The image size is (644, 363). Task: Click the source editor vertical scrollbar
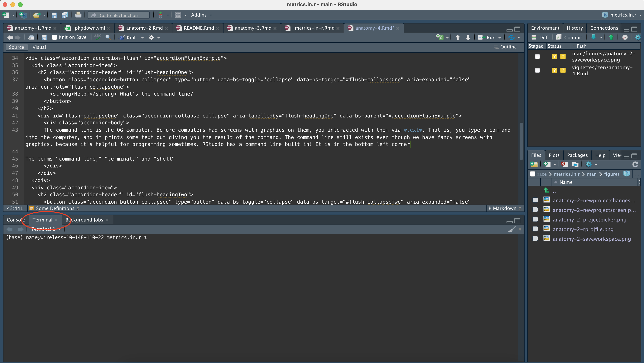[521, 141]
